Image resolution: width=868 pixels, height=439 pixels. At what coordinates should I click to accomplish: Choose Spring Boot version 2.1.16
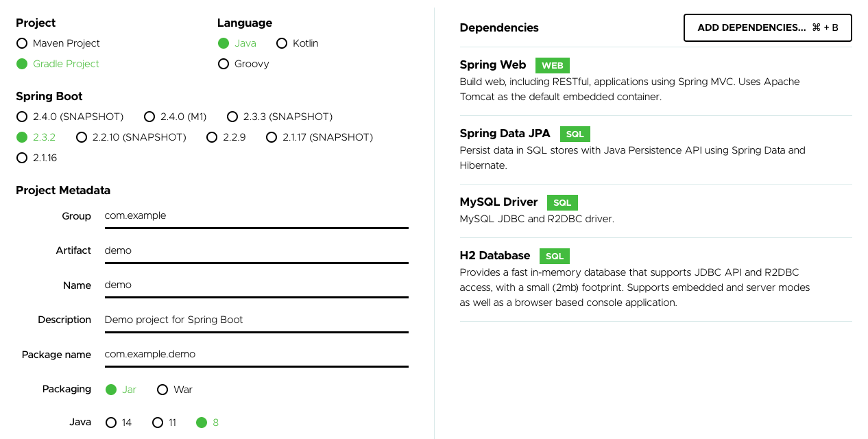pyautogui.click(x=21, y=158)
